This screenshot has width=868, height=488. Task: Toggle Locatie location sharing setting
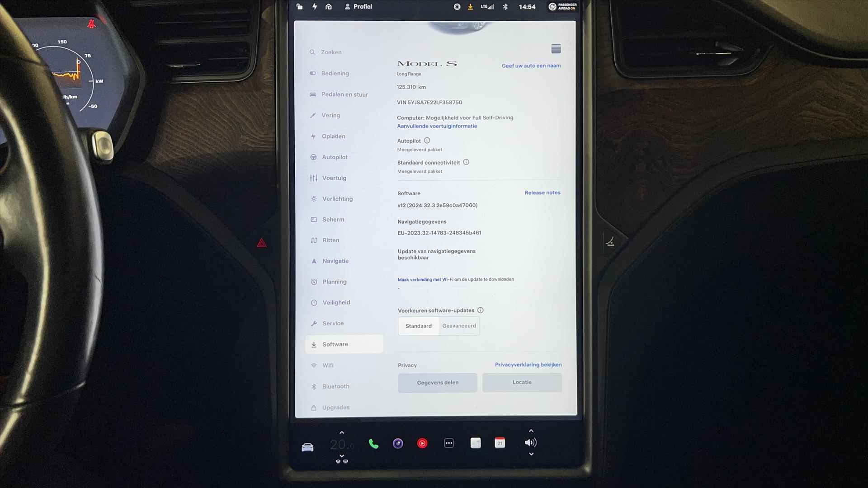(x=521, y=382)
